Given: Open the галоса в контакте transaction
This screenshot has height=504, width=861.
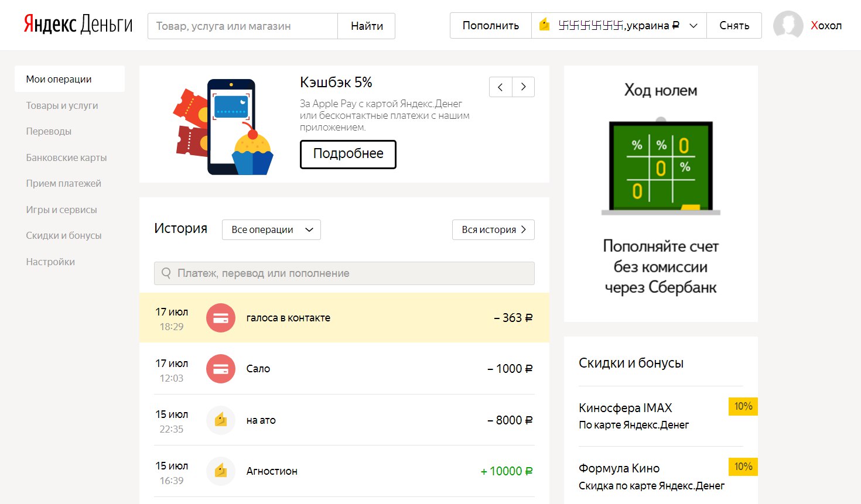Looking at the screenshot, I should 344,318.
